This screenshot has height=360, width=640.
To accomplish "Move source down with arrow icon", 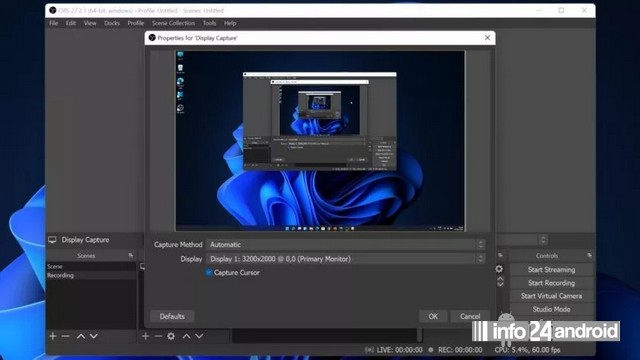I will 199,336.
